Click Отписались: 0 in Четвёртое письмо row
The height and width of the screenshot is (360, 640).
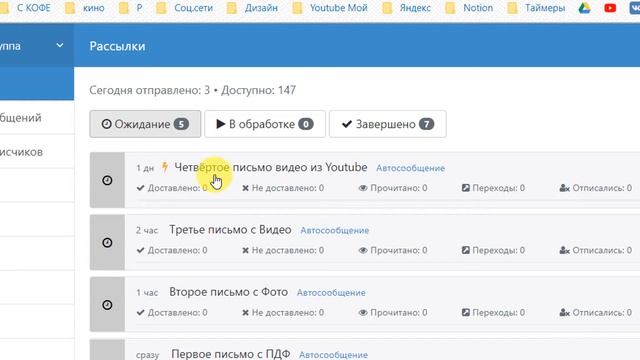(596, 188)
